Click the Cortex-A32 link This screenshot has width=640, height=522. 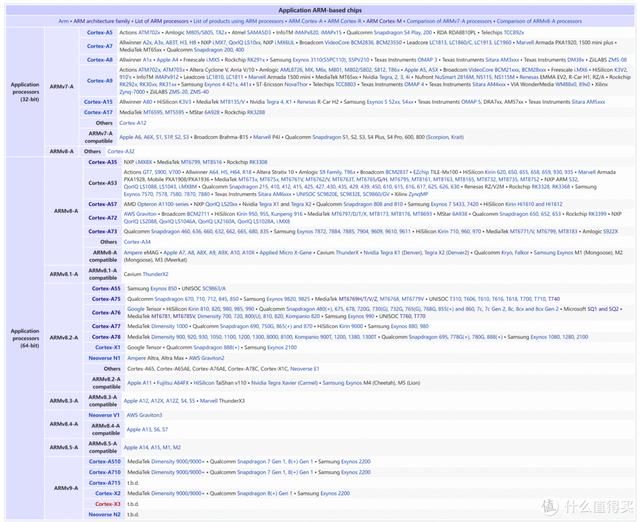point(121,151)
